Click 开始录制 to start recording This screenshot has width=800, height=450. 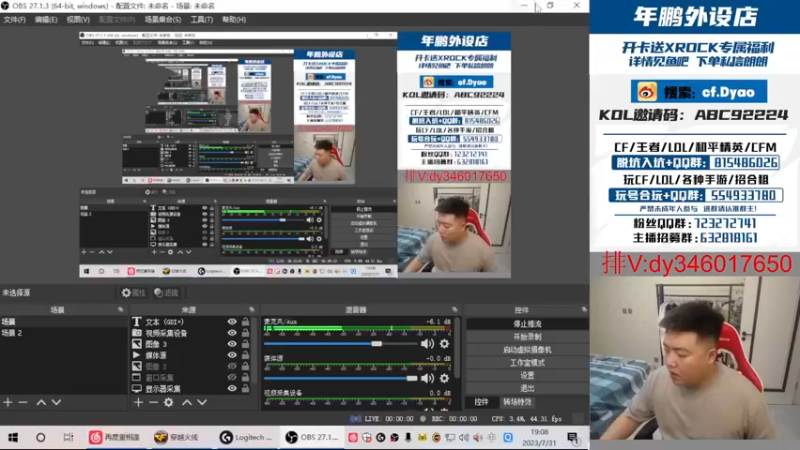(527, 337)
